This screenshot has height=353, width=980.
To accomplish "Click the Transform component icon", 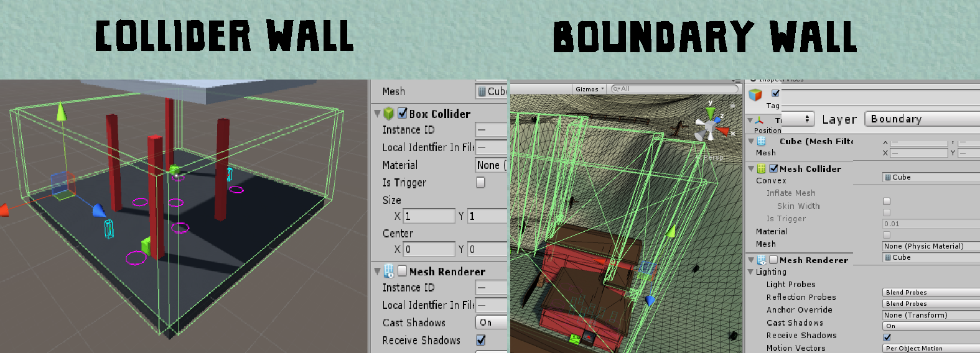I will (x=760, y=119).
